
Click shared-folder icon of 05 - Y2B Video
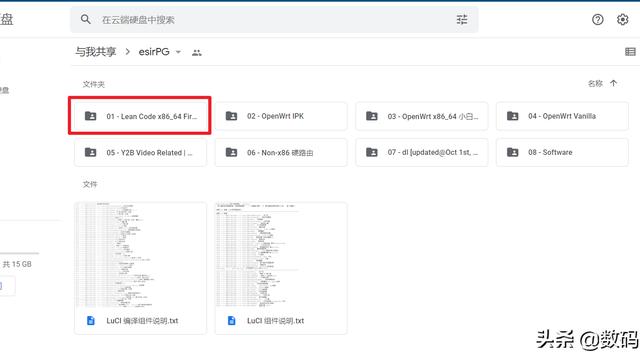[91, 152]
